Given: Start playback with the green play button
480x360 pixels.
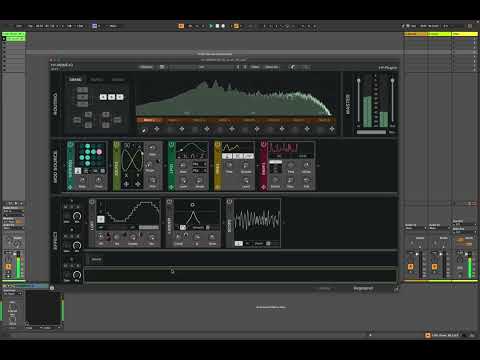Looking at the screenshot, I should tap(211, 26).
